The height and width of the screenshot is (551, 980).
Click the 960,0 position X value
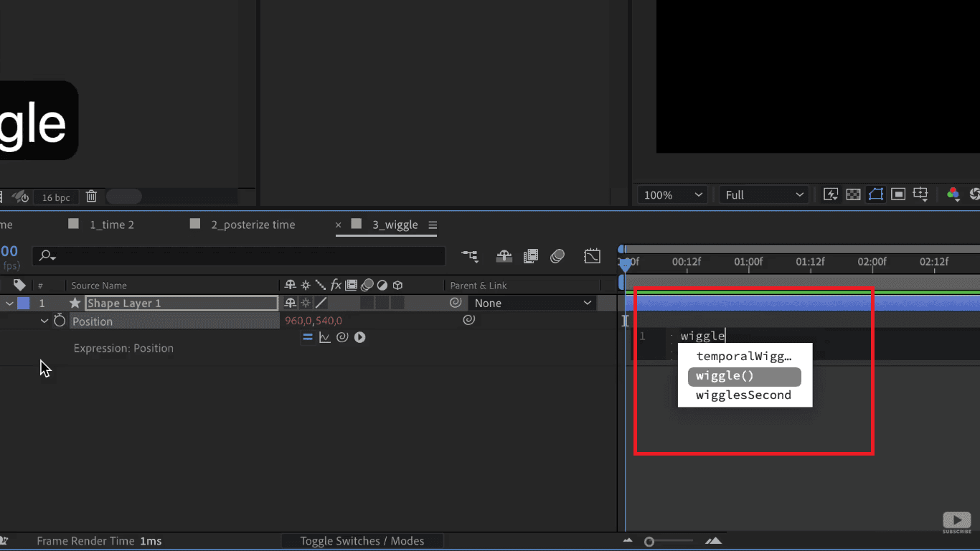298,321
